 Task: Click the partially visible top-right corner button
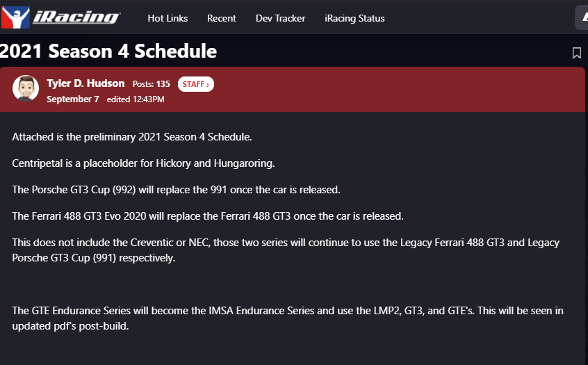[x=582, y=17]
